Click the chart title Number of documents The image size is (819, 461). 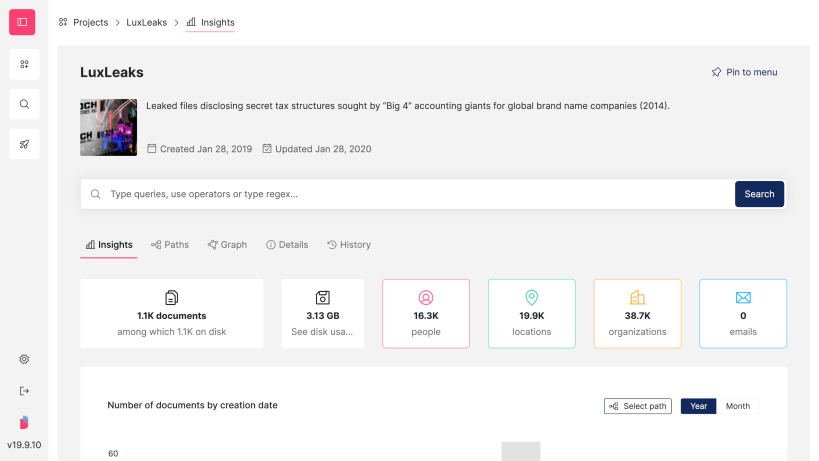(x=192, y=405)
